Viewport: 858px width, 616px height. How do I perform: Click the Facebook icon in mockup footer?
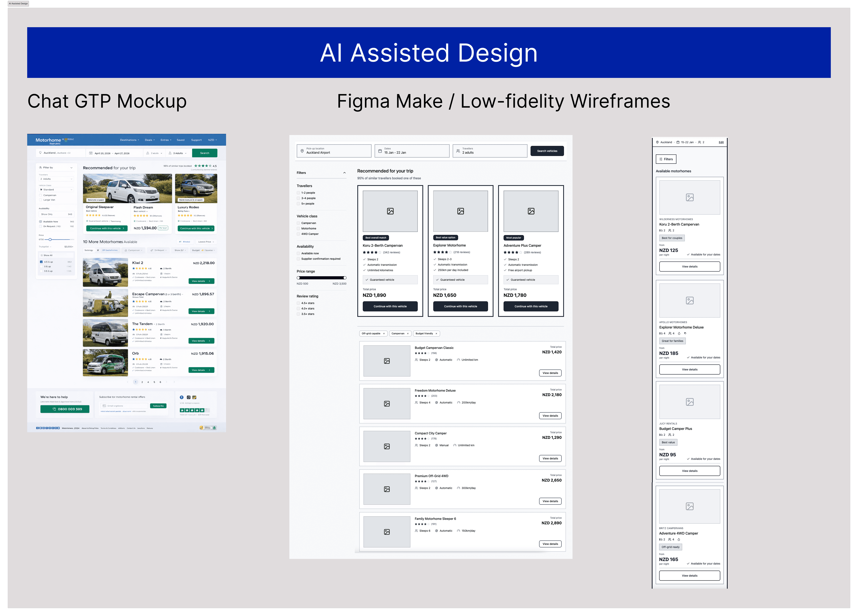pyautogui.click(x=182, y=397)
